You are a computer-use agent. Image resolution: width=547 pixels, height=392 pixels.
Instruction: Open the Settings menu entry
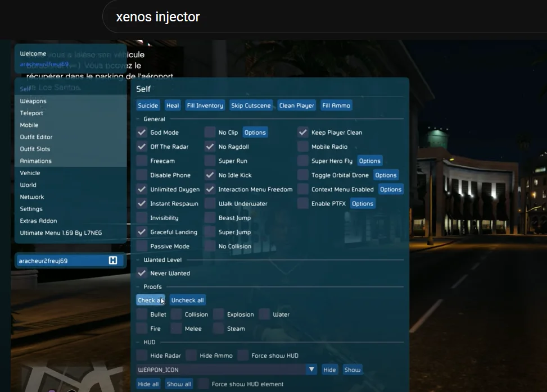31,209
